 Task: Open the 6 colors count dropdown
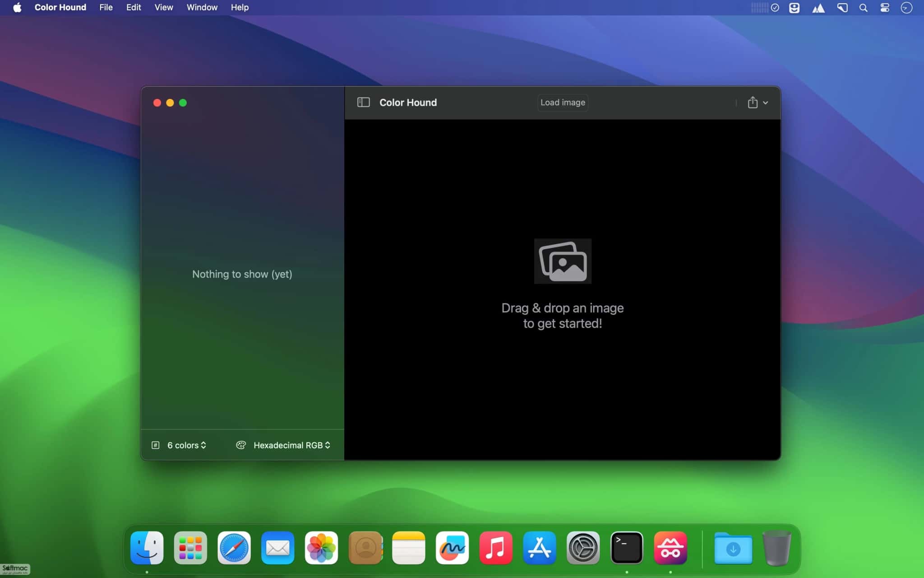tap(187, 445)
